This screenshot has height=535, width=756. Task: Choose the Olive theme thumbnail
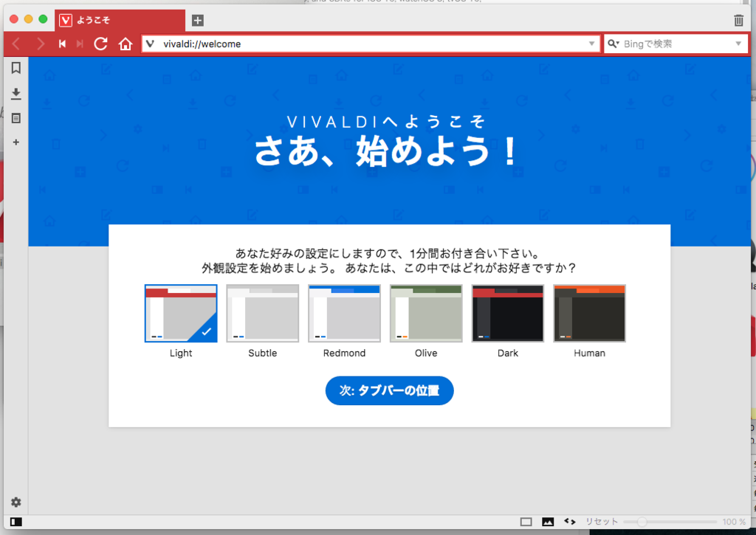426,314
